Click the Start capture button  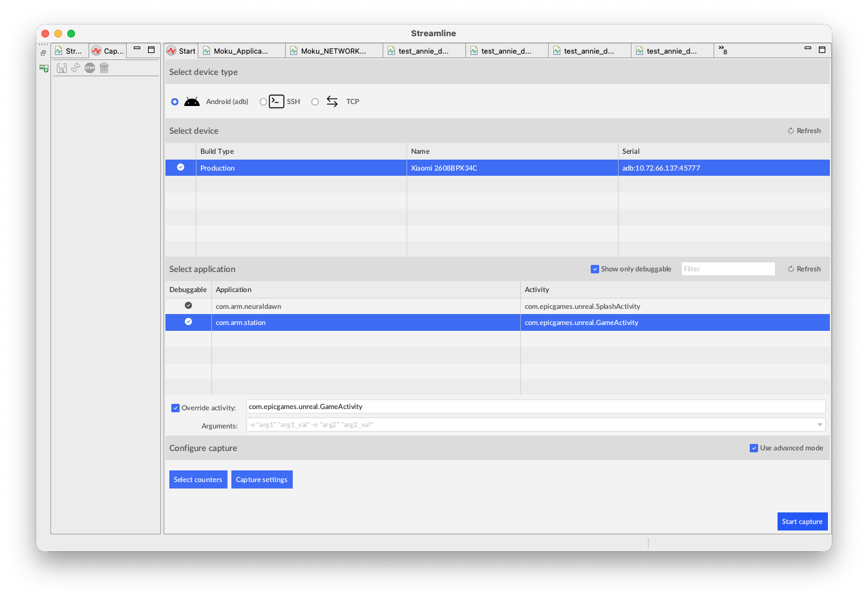click(802, 521)
